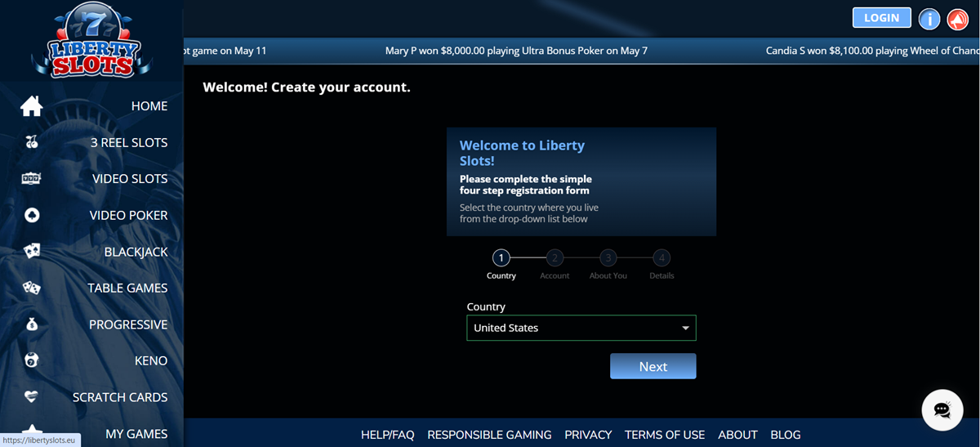The width and height of the screenshot is (980, 447).
Task: Select VIDEO POKER from sidebar
Action: click(129, 216)
